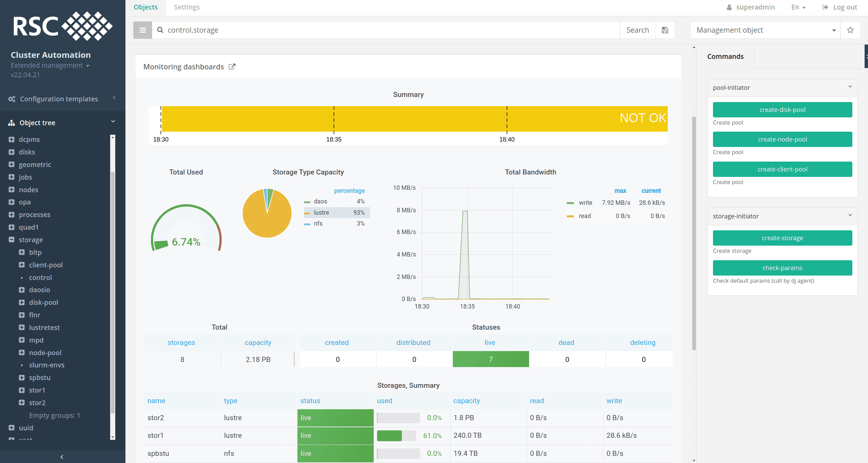
Task: Expand the nodes item in the object tree
Action: [x=11, y=189]
